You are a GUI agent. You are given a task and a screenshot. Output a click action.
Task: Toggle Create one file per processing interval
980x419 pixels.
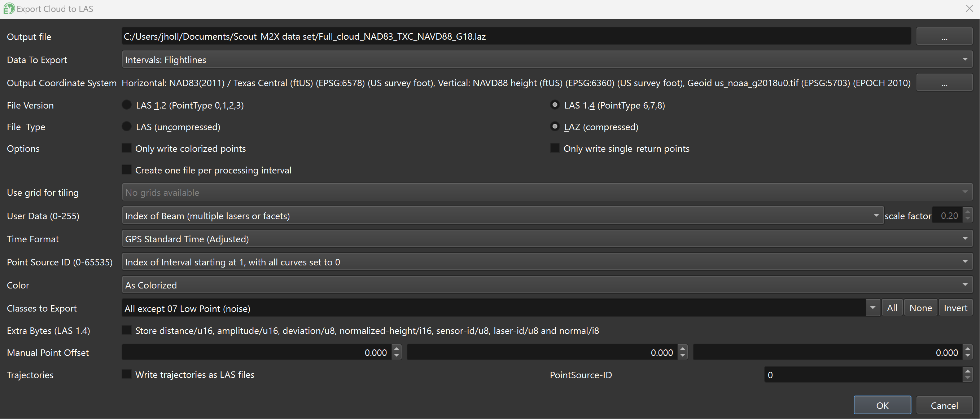pos(127,170)
